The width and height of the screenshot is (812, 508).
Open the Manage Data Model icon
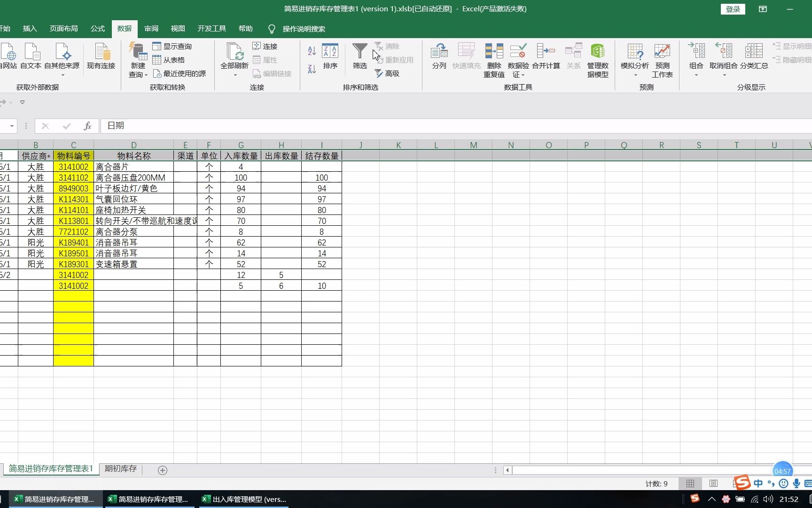pyautogui.click(x=598, y=51)
